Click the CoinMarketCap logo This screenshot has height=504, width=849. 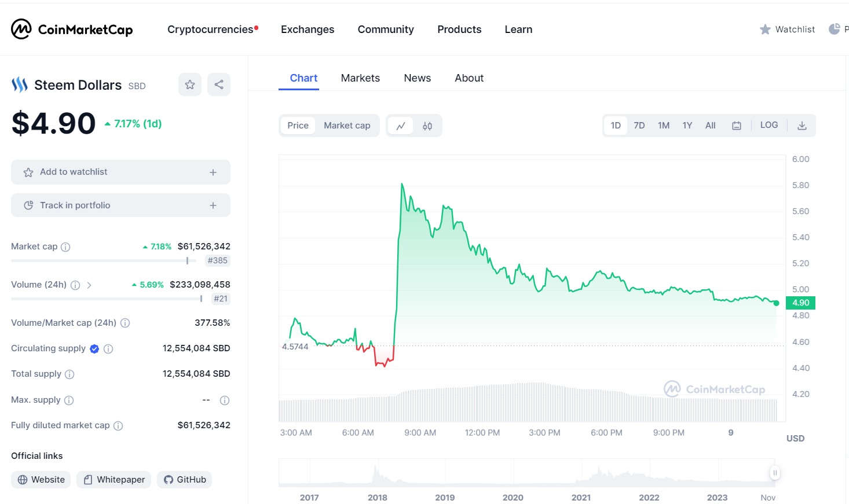pos(72,29)
